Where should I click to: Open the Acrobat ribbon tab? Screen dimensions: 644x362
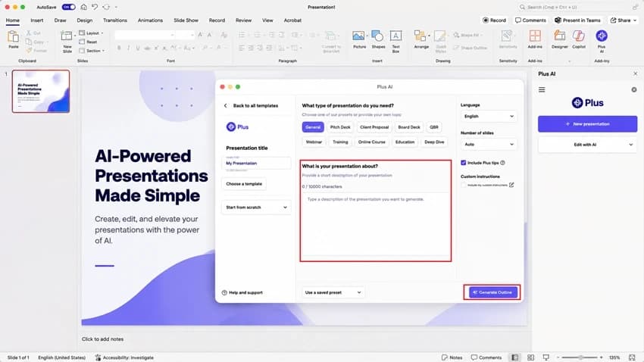pos(292,20)
